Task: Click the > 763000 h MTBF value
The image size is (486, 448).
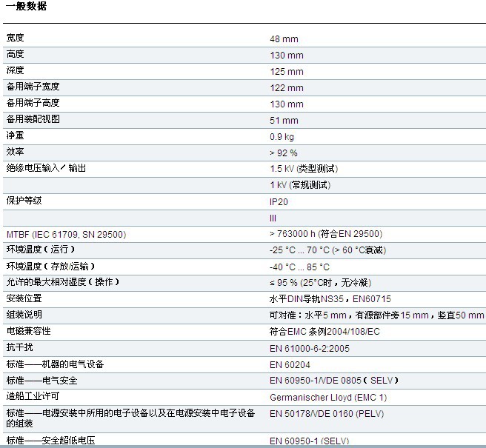Action: (x=325, y=234)
